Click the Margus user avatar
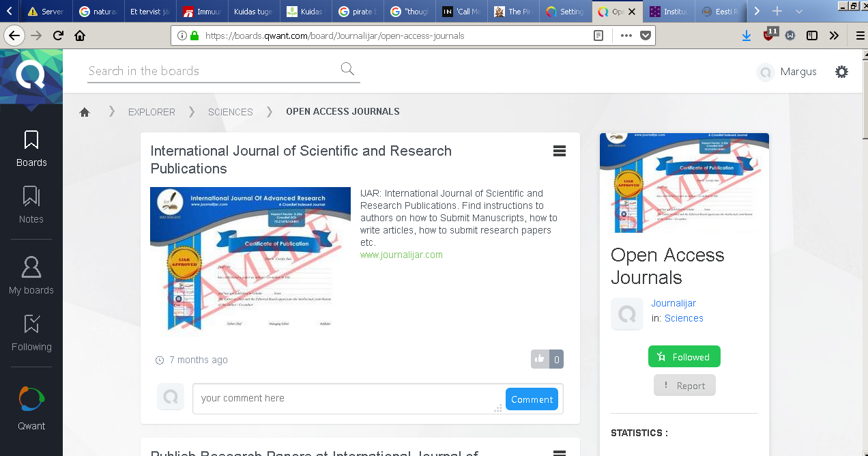This screenshot has height=456, width=868. pyautogui.click(x=766, y=72)
